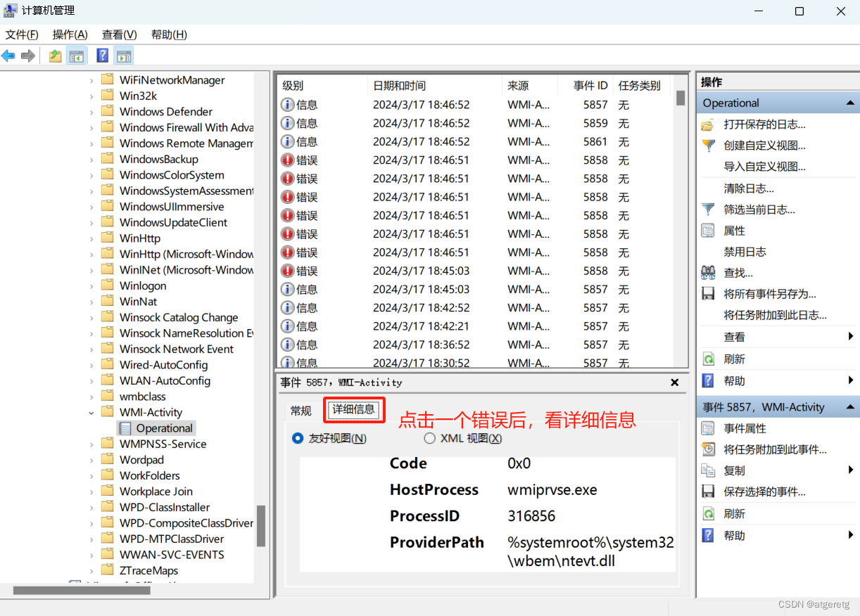Image resolution: width=860 pixels, height=616 pixels.
Task: Click the help question mark toolbar icon
Action: click(102, 56)
